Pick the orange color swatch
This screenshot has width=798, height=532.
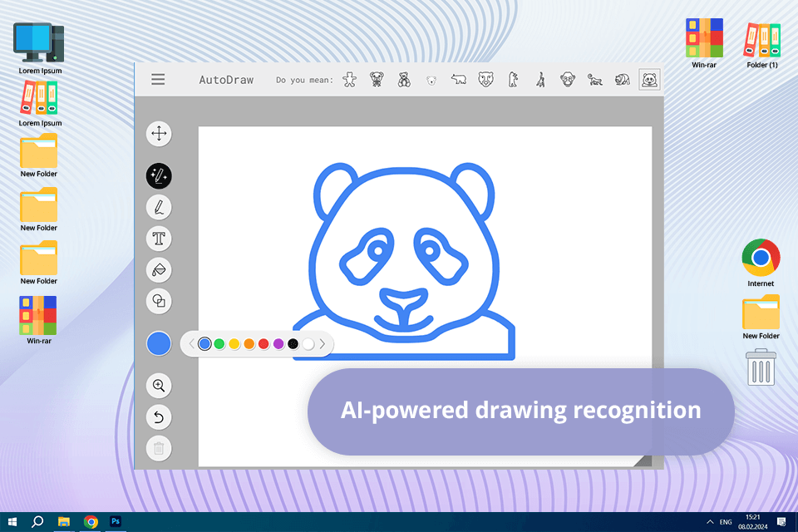coord(249,344)
